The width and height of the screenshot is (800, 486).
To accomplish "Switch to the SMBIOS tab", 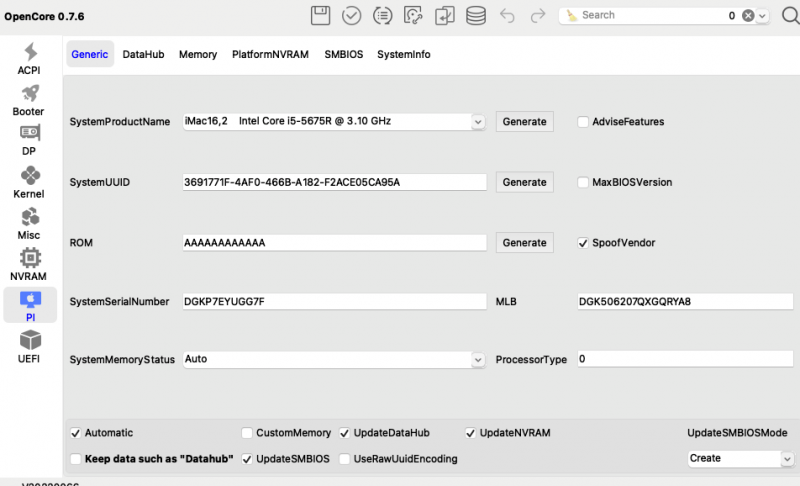I will coord(344,54).
